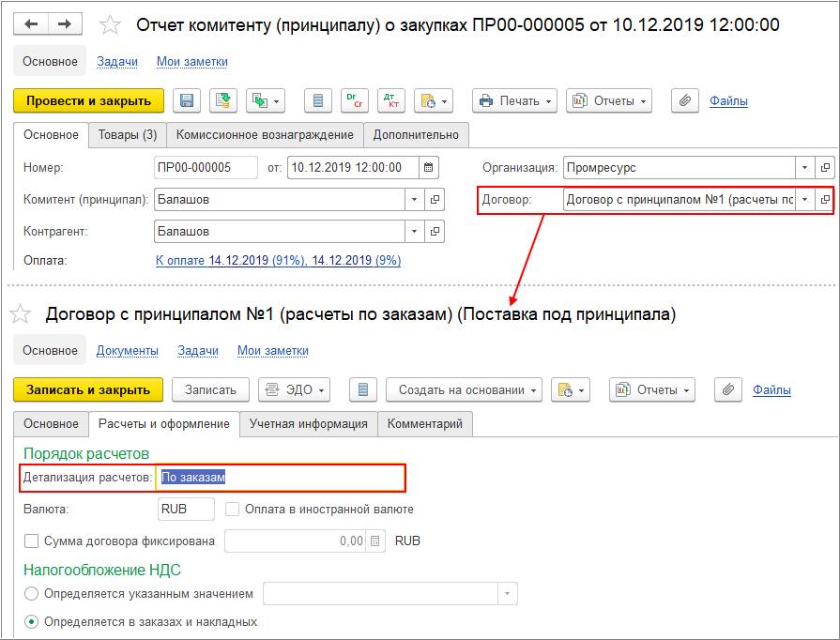Open the calendar picker for document date
The image size is (840, 640).
coord(429,168)
